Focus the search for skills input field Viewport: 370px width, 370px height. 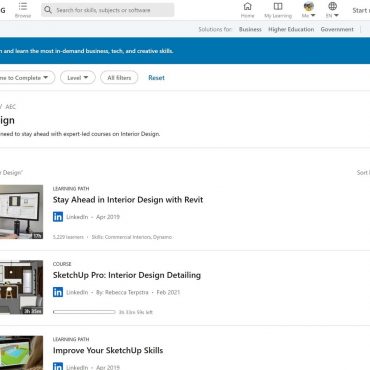click(107, 10)
